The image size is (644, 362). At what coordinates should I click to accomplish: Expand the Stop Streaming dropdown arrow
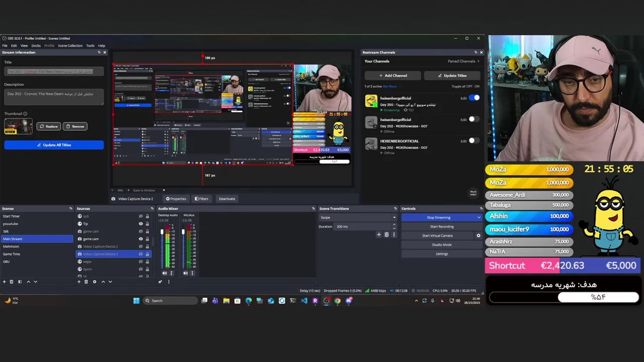point(478,218)
